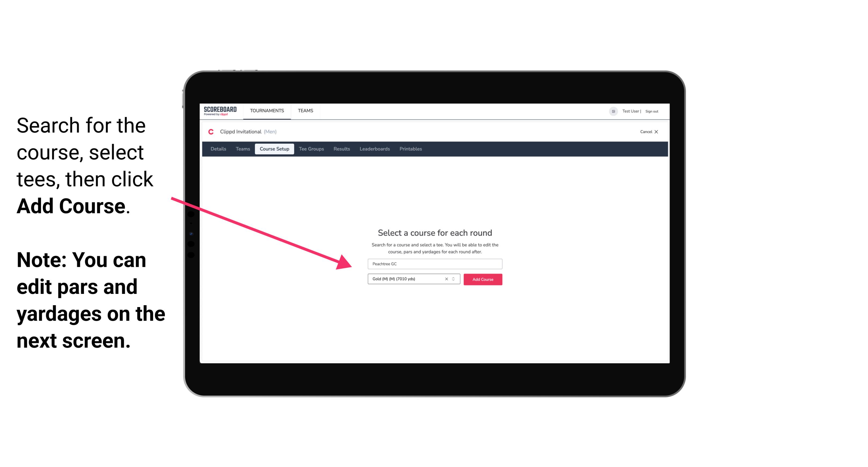Click the Printables tab
Viewport: 868px width, 467px height.
411,149
